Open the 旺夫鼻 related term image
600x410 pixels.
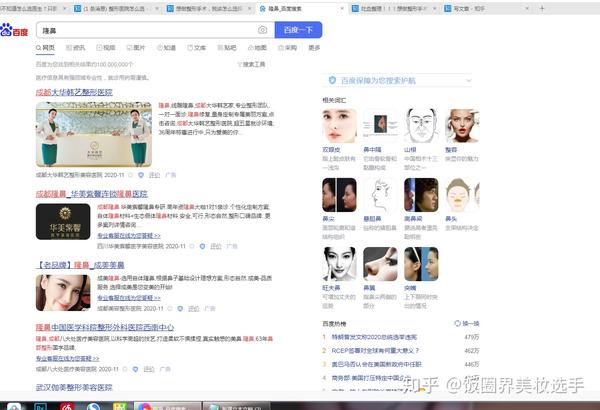[x=339, y=264]
